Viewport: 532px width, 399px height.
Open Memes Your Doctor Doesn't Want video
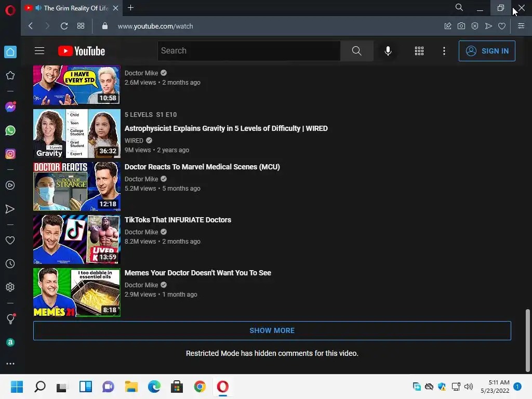(198, 273)
